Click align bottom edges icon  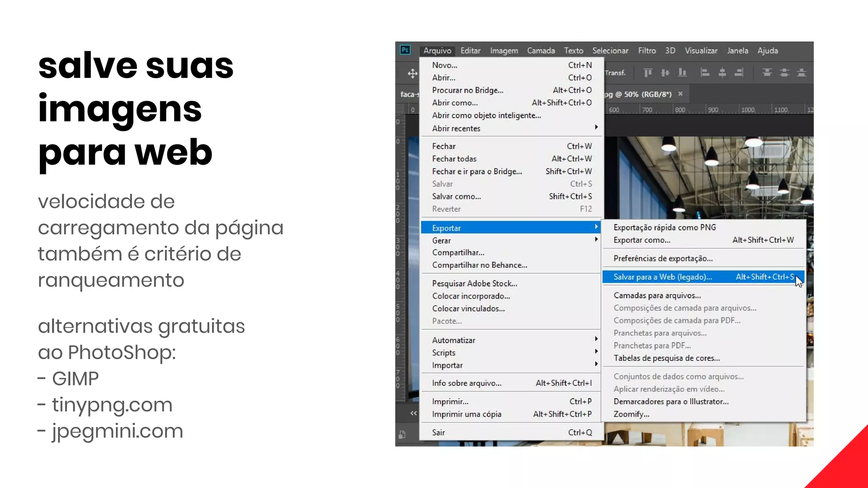point(682,73)
